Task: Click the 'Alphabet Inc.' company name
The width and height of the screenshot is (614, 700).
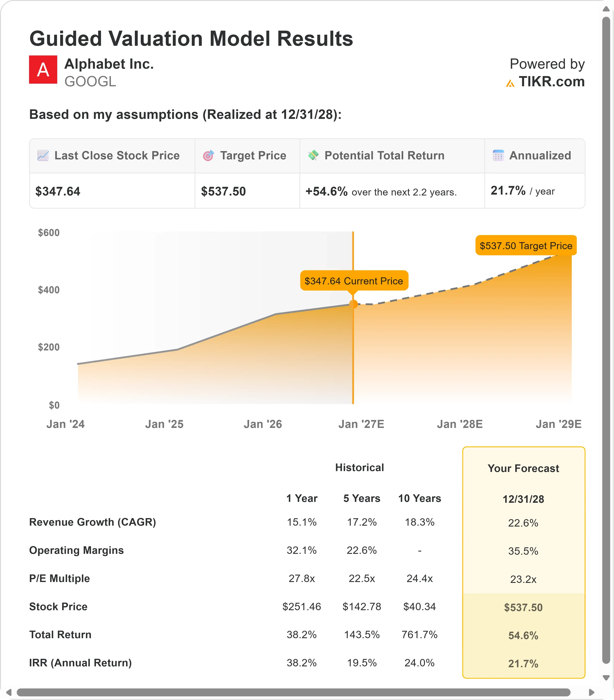Action: point(109,64)
